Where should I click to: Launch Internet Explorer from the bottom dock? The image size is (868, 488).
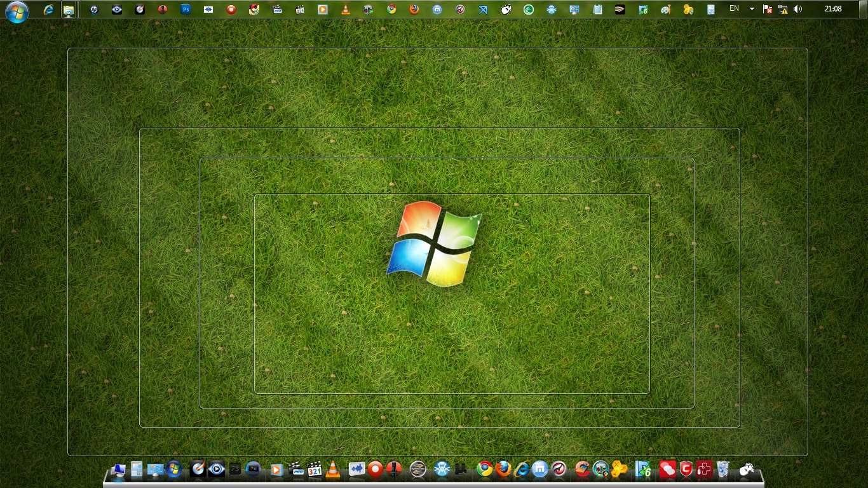click(522, 470)
